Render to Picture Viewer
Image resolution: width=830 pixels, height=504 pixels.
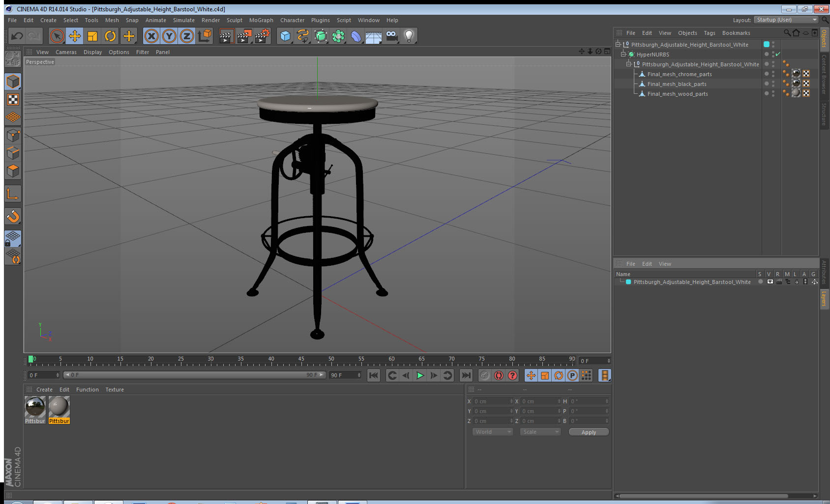click(x=244, y=36)
